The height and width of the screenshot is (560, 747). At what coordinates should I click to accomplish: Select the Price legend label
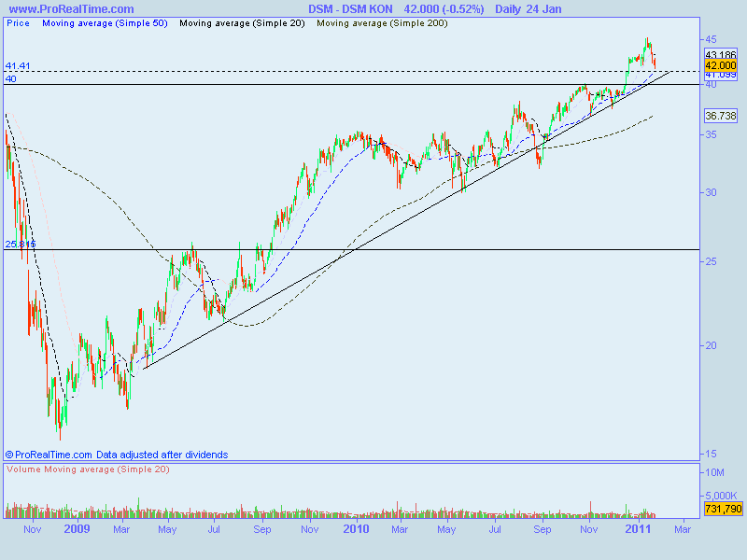coord(18,22)
